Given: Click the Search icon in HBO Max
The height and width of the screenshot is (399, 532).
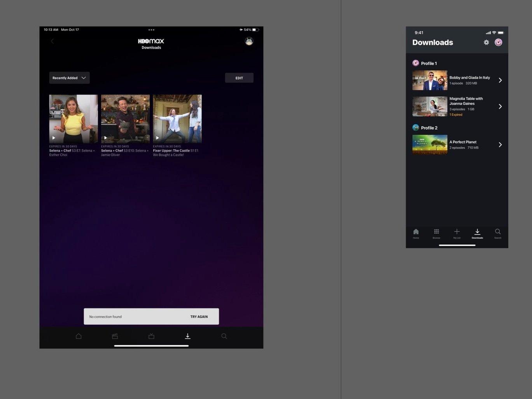Looking at the screenshot, I should (224, 336).
